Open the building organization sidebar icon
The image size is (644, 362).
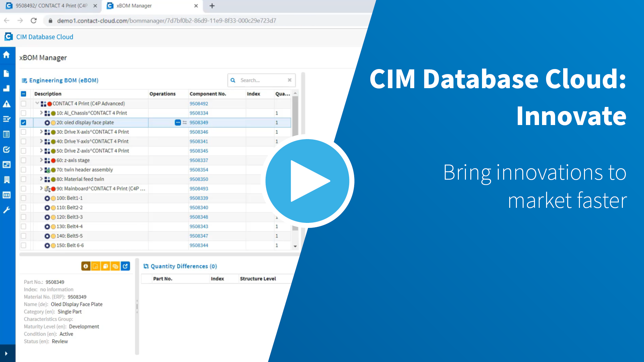pos(6,180)
